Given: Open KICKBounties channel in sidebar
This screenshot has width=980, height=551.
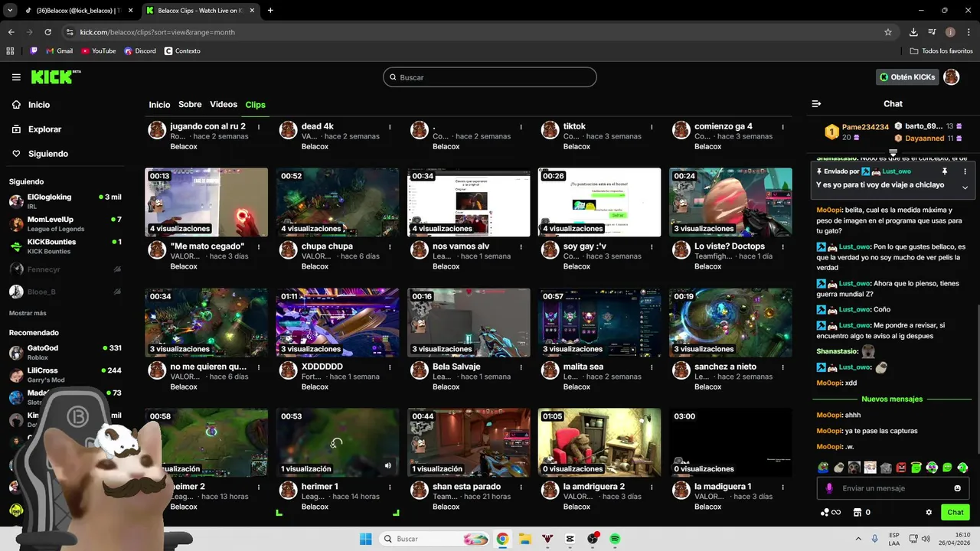Looking at the screenshot, I should (x=65, y=246).
